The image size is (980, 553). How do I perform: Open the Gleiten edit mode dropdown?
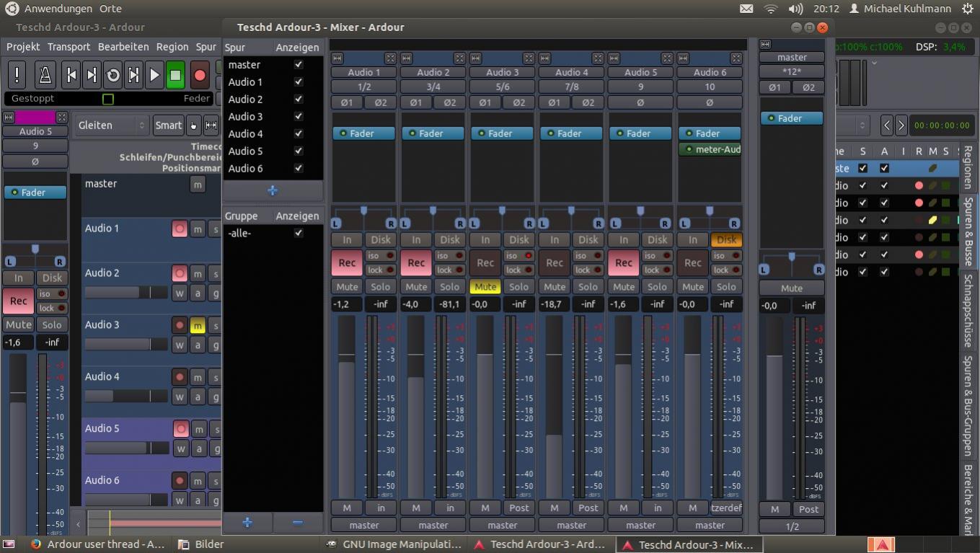point(112,125)
